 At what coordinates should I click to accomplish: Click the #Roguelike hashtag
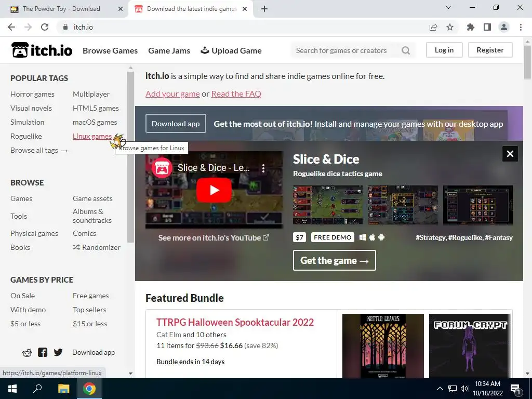(466, 237)
